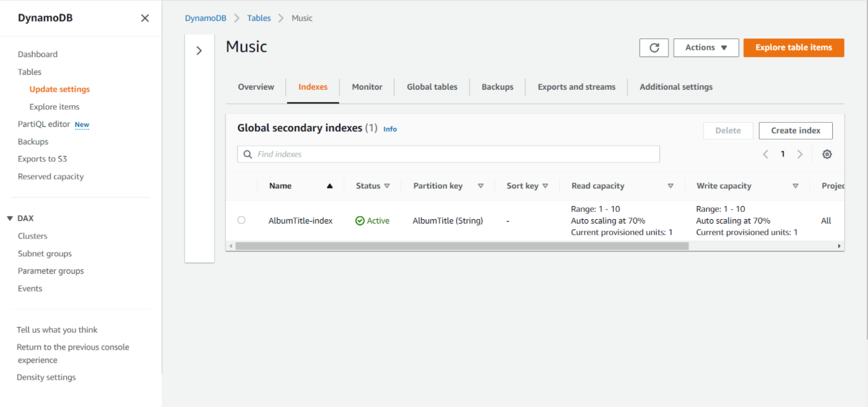
Task: Open Additional settings tab
Action: (x=676, y=87)
